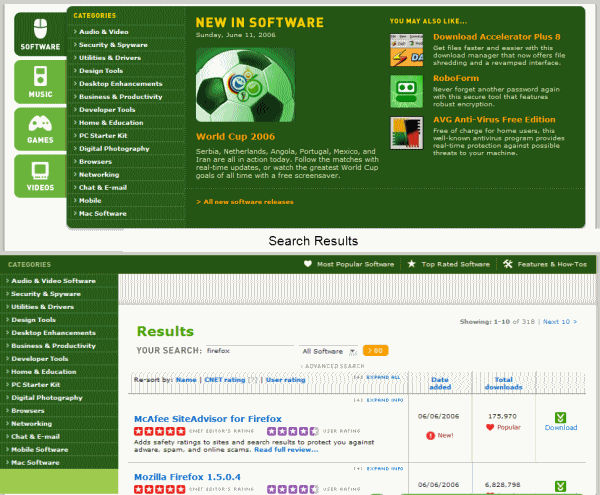Read full review of McAfee SiteAdvisor
Screen dimensions: 600x495
[286, 450]
